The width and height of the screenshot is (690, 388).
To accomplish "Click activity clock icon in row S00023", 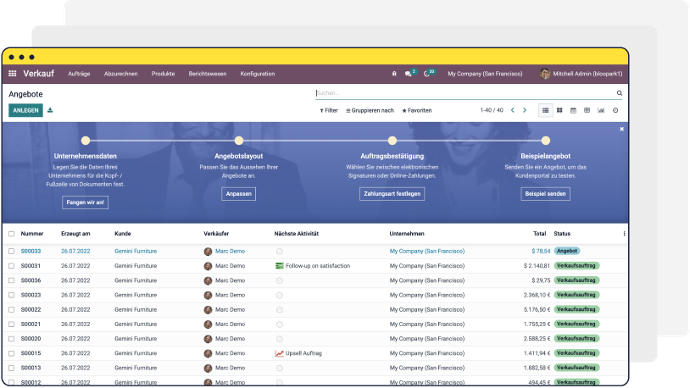I will (x=279, y=295).
